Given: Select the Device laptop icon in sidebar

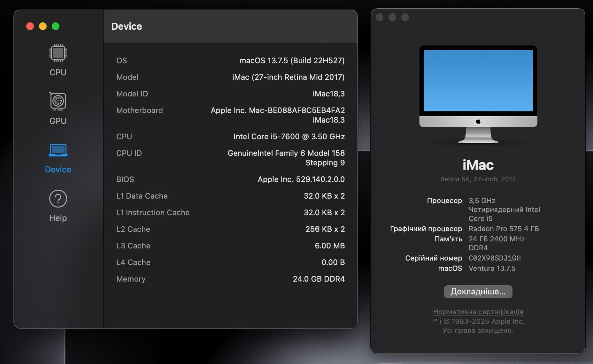Looking at the screenshot, I should click(58, 150).
